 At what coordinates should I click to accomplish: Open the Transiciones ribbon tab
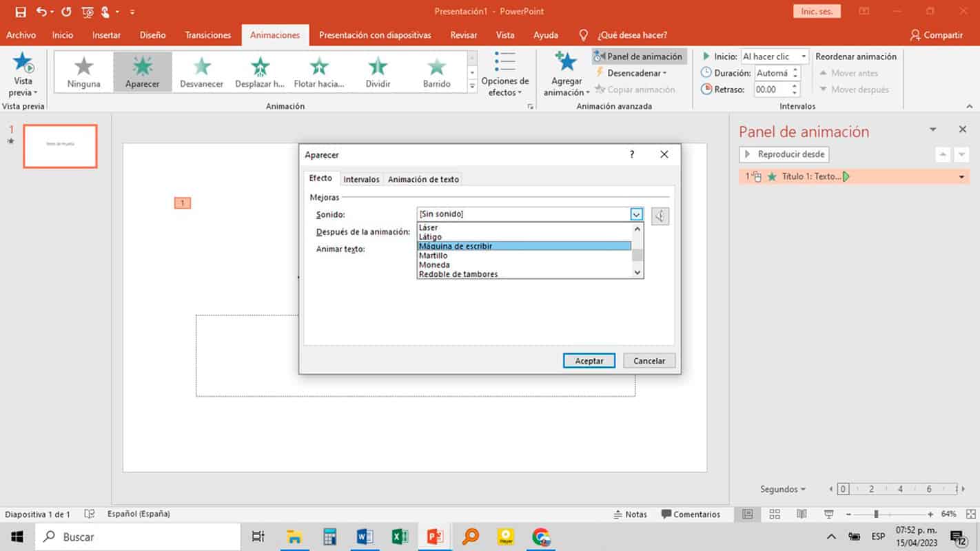[x=208, y=35]
